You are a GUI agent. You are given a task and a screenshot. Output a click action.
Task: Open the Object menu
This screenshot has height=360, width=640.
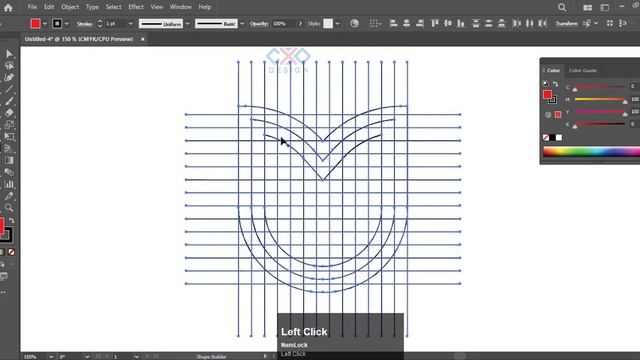(70, 7)
